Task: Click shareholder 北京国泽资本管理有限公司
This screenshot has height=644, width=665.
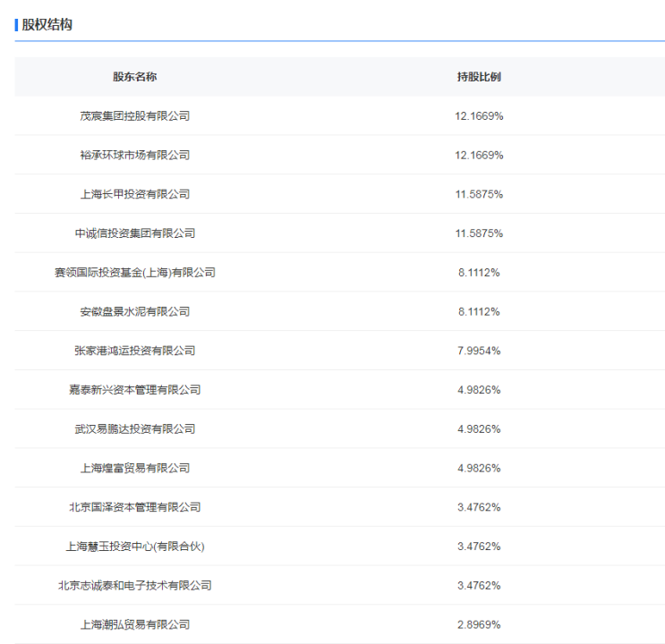Action: [x=135, y=507]
